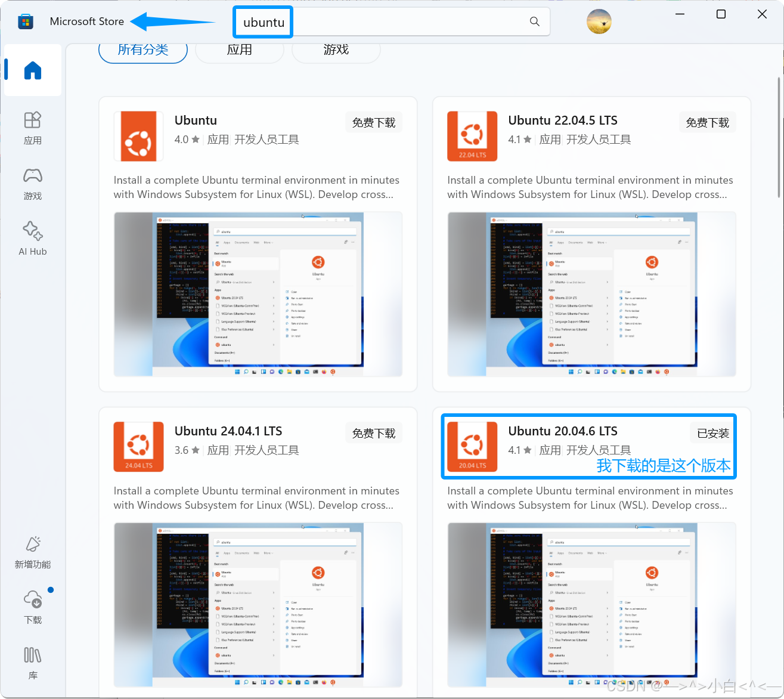The width and height of the screenshot is (784, 699).
Task: Open 新增功能 (What's new) in sidebar
Action: [x=33, y=552]
